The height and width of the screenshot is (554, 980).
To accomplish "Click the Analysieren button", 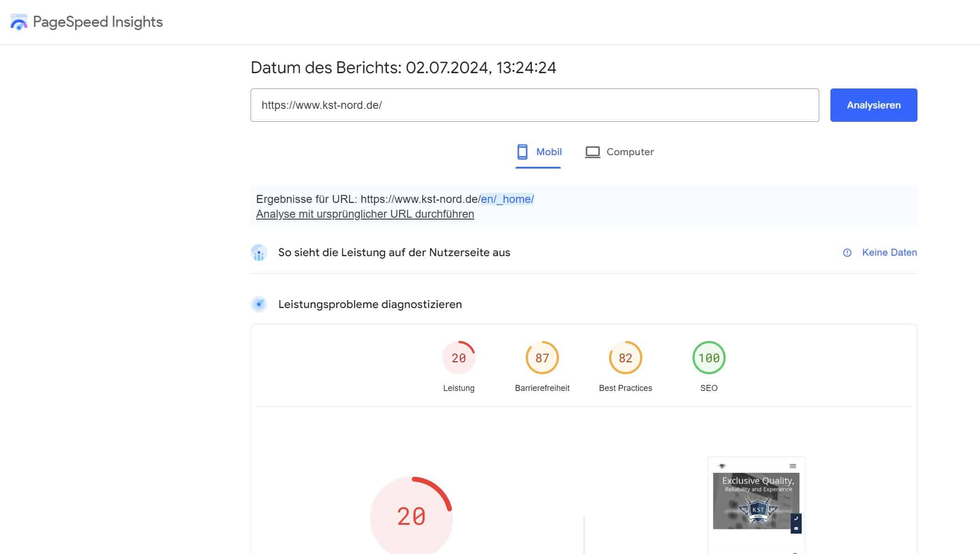I will click(873, 105).
